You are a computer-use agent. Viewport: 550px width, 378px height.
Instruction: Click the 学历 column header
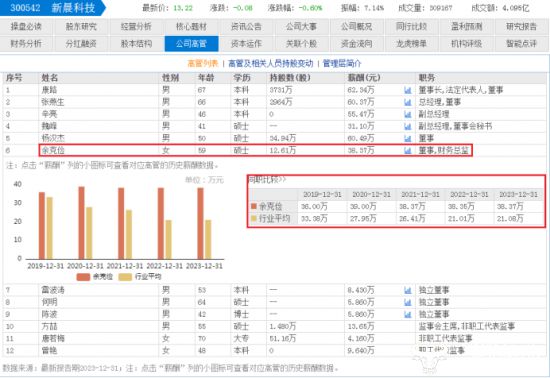click(242, 78)
